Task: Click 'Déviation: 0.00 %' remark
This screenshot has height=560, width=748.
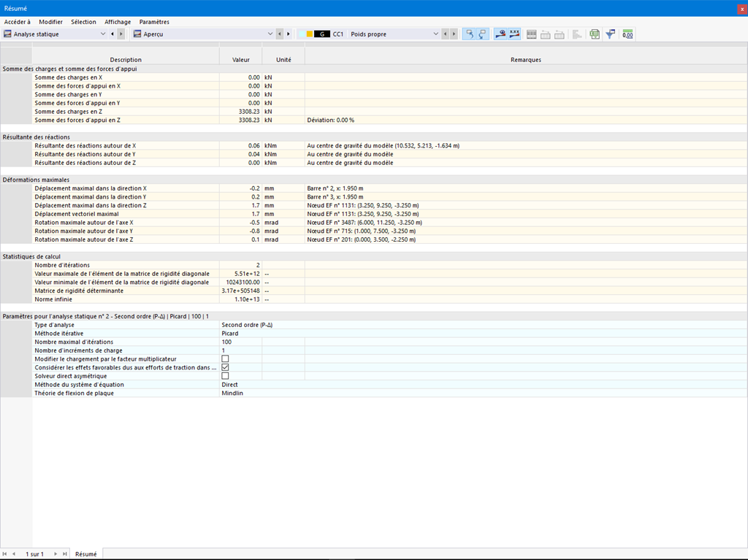Action: coord(331,120)
